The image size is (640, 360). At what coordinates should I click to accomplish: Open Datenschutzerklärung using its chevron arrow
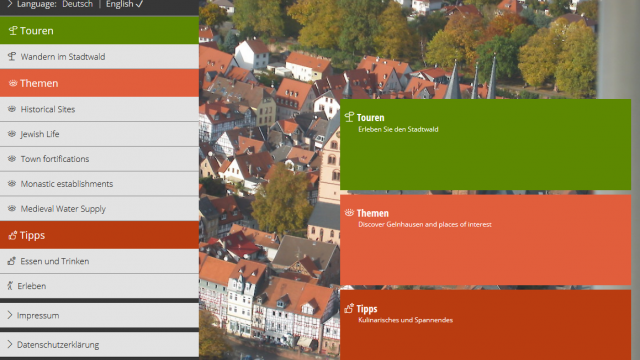tap(10, 344)
